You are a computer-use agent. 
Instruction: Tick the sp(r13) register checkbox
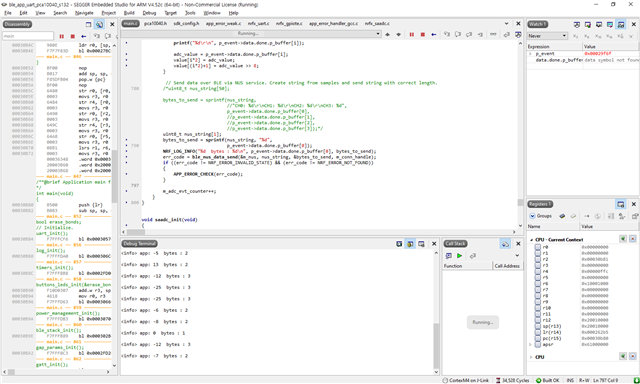[538, 326]
